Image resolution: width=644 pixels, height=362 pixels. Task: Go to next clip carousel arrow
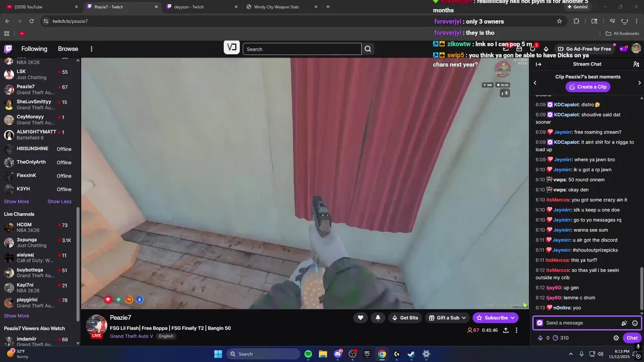pyautogui.click(x=639, y=83)
